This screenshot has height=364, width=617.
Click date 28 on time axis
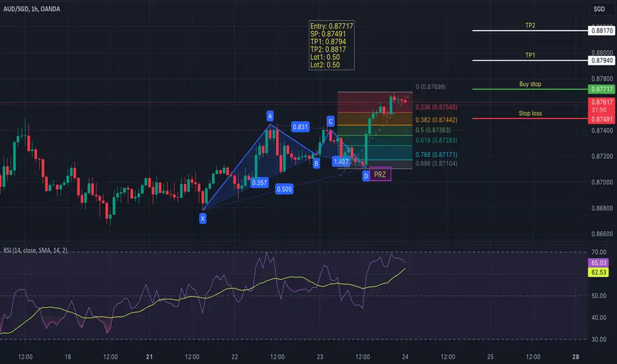tap(576, 357)
